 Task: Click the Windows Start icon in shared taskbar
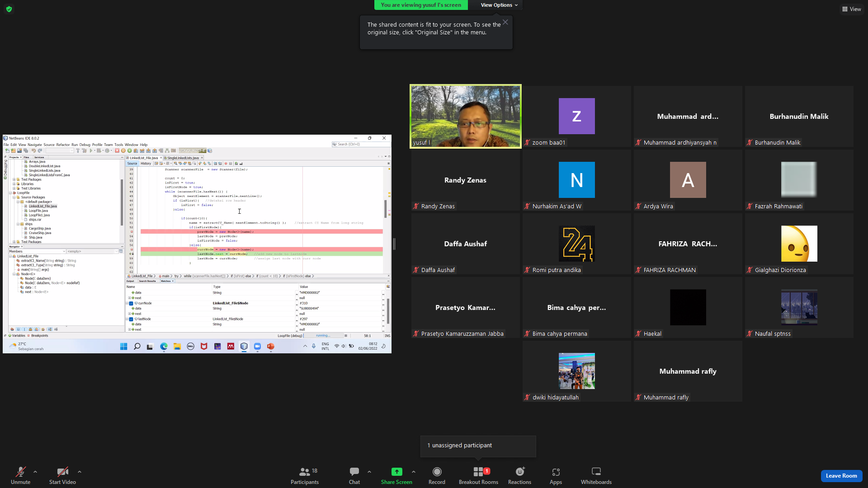(x=123, y=347)
